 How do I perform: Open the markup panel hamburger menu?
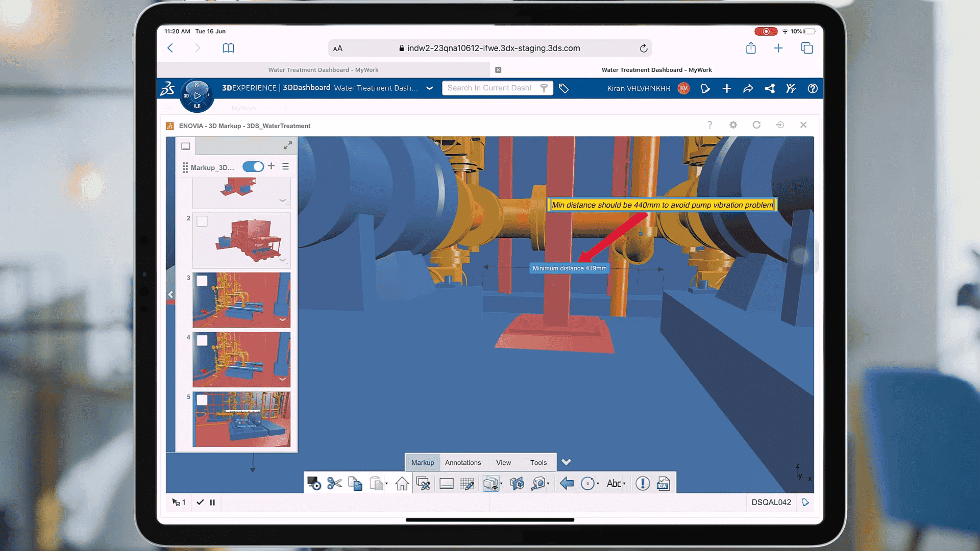(286, 166)
